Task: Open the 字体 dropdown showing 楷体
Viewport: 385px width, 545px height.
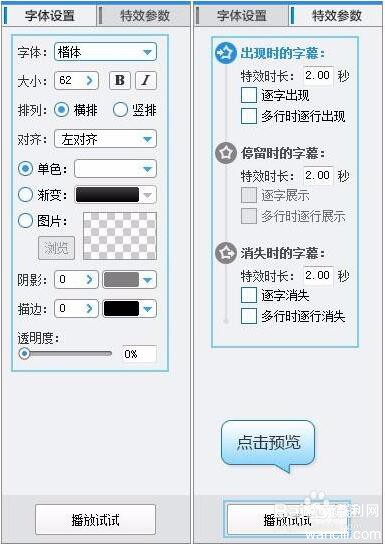Action: 105,52
